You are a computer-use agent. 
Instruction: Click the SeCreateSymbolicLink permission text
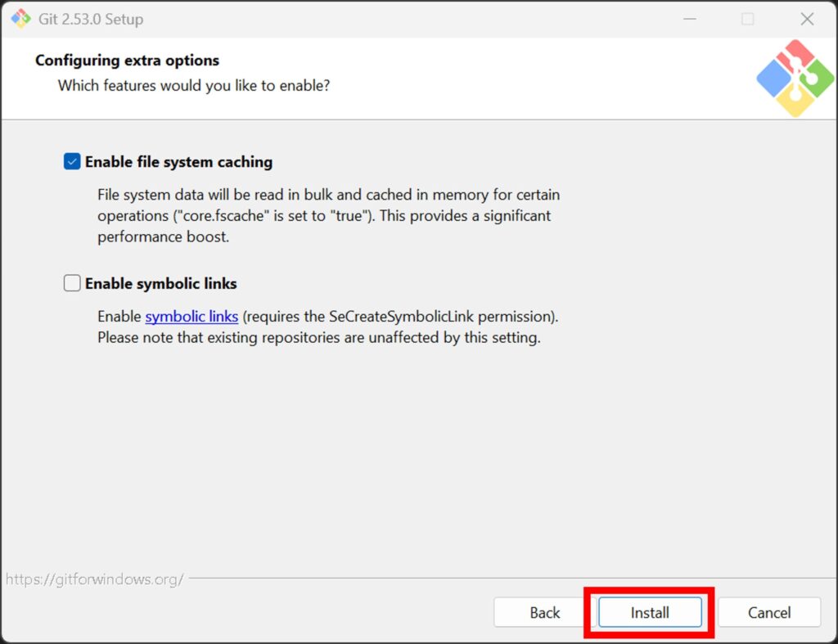click(x=401, y=317)
